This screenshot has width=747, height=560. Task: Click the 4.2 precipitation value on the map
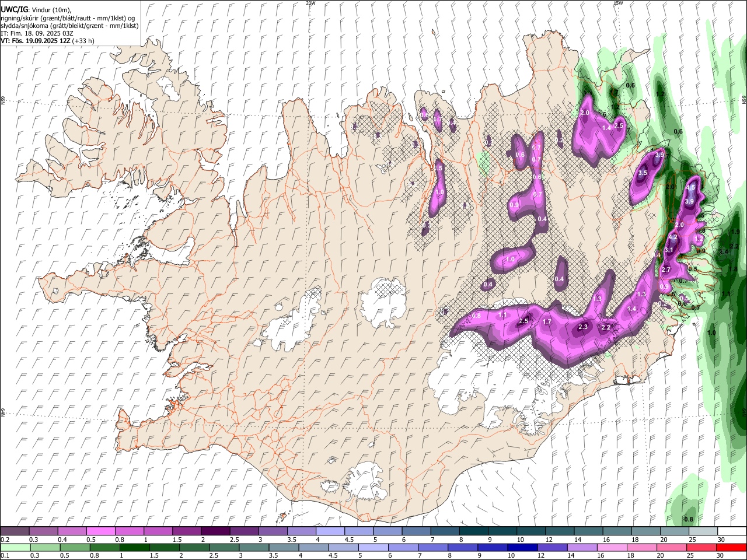(673, 237)
